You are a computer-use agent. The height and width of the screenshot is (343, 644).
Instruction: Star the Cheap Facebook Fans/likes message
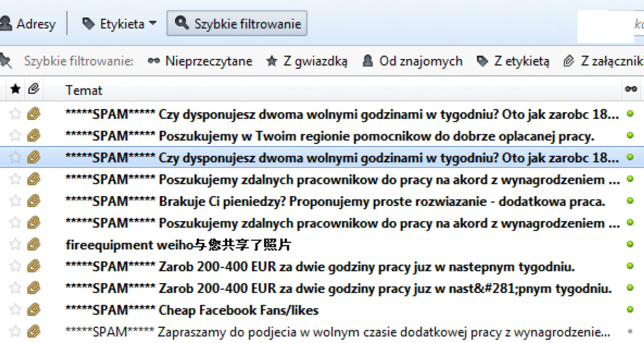[x=15, y=310]
